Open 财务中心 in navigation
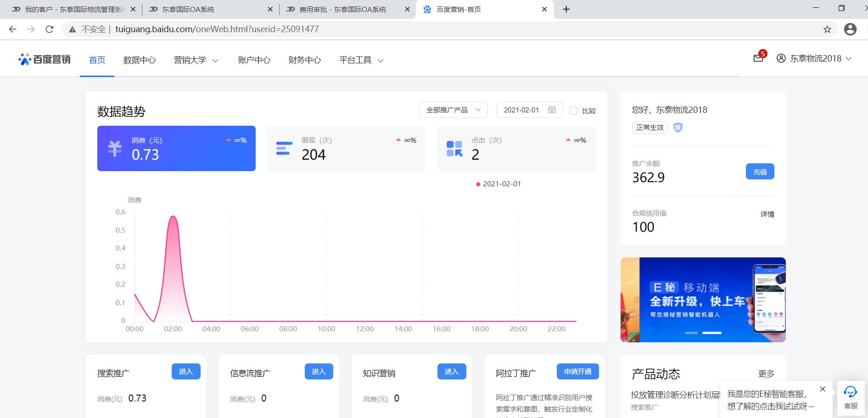Image resolution: width=868 pixels, height=418 pixels. (304, 60)
